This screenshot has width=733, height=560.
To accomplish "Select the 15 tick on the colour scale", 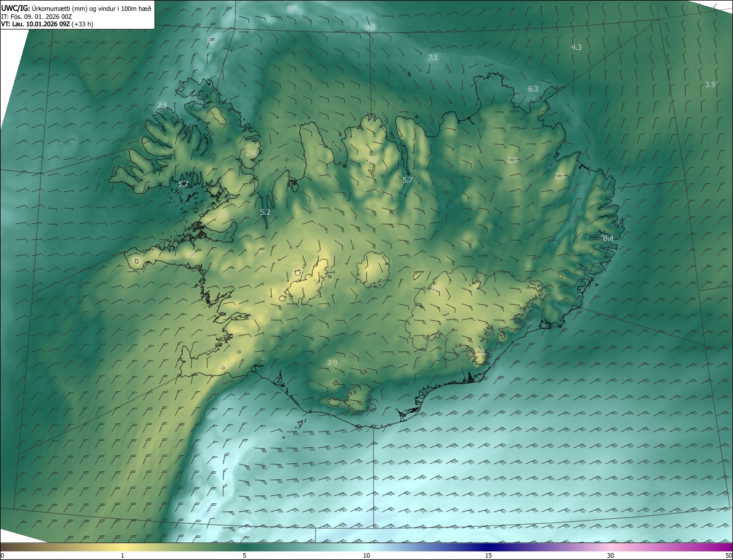I will (488, 555).
